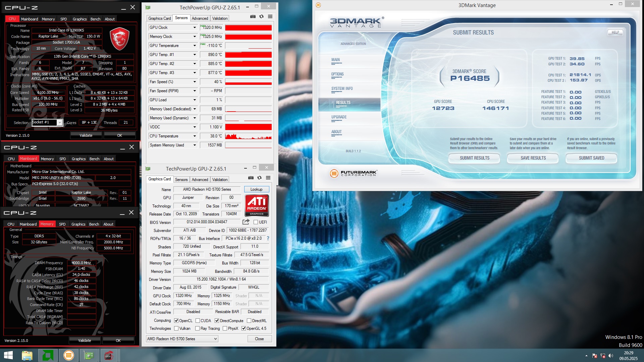Viewport: 644px width, 362px height.
Task: Open the SYSTEM INFO section in 3DMark Vantage
Action: (x=342, y=88)
